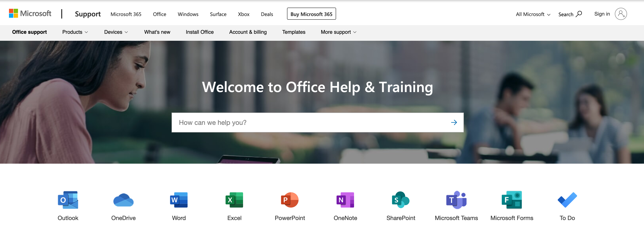Click the Microsoft Teams label text
644x229 pixels.
coord(456,218)
